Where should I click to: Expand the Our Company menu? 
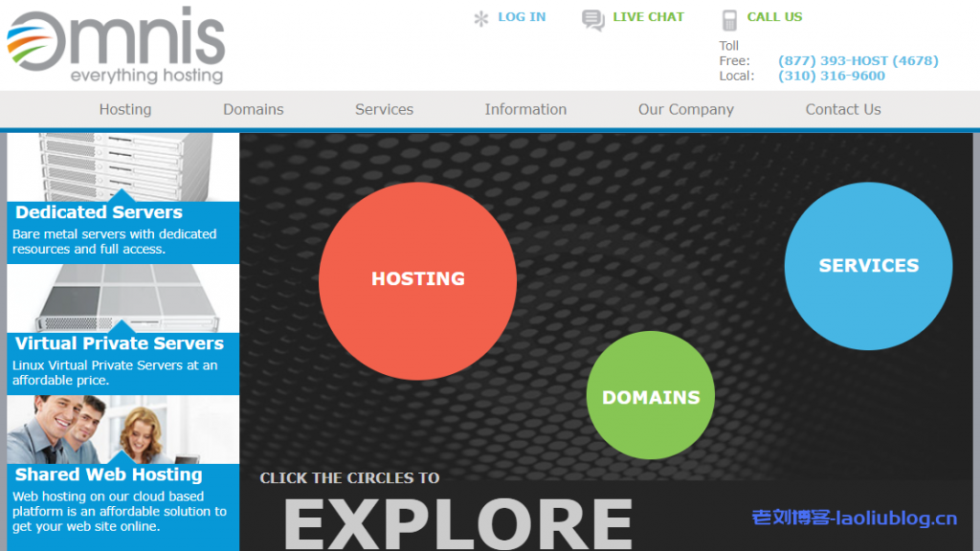point(685,109)
